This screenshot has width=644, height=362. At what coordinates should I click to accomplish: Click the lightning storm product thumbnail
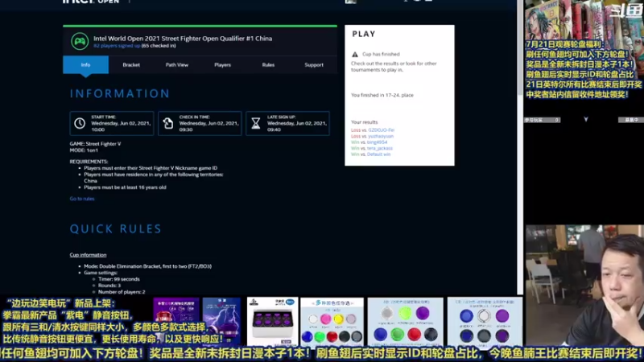point(221,321)
